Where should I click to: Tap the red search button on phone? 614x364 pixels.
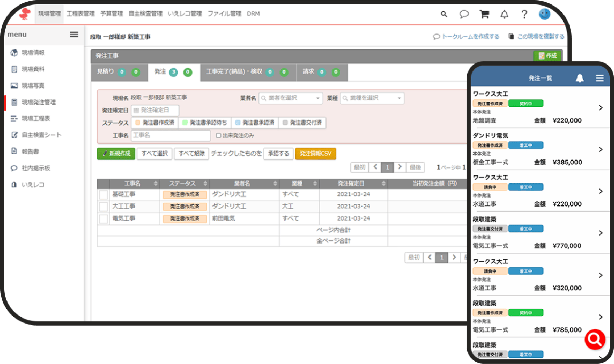tap(595, 339)
